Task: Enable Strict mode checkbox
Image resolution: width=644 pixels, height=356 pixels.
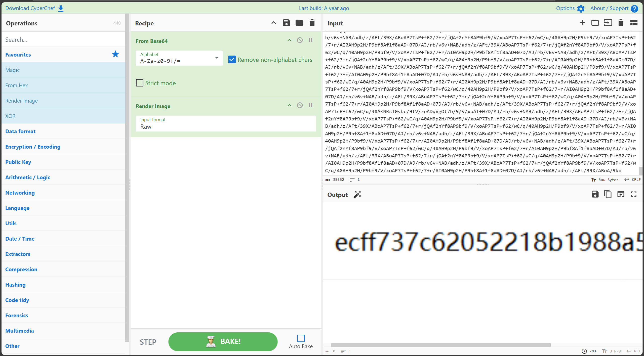Action: click(140, 83)
